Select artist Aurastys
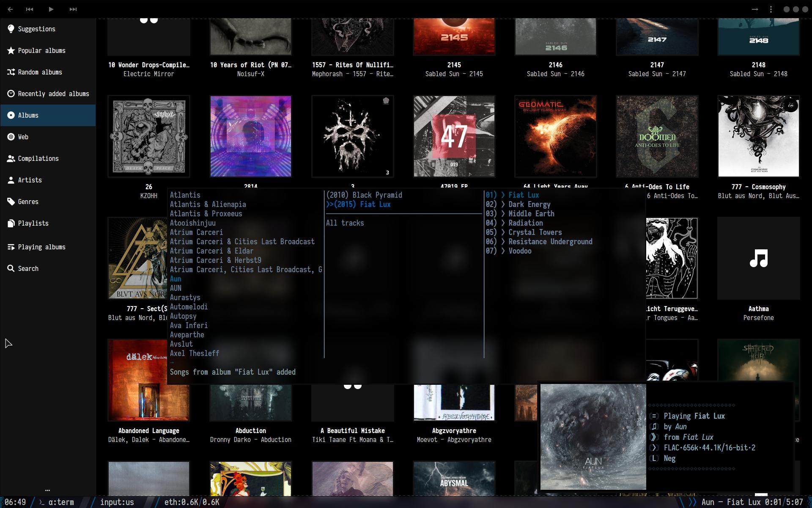This screenshot has height=508, width=812. [x=185, y=297]
